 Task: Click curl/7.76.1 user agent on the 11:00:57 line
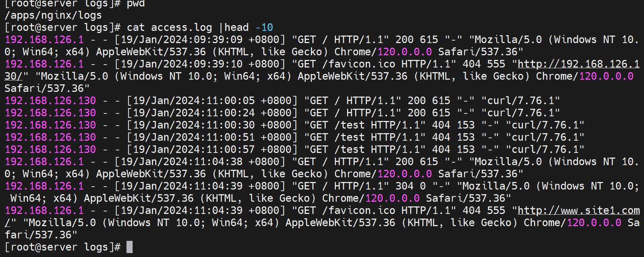tap(545, 150)
